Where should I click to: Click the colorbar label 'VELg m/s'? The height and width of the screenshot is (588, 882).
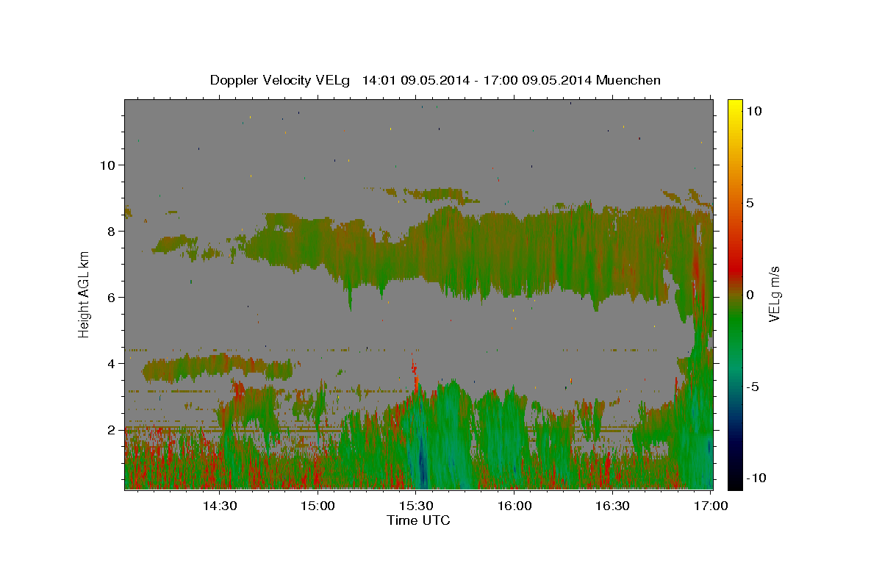tap(775, 294)
